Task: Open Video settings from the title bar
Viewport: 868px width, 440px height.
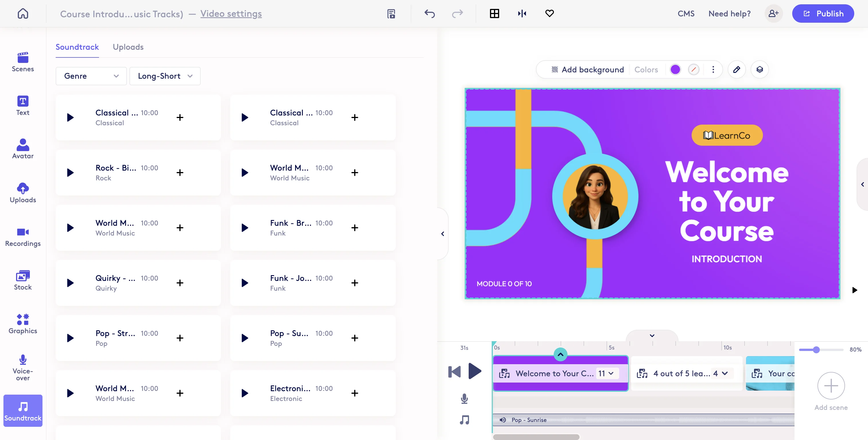Action: (231, 14)
